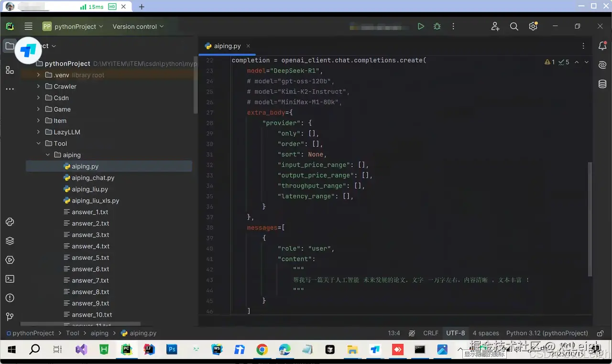The image size is (612, 364).
Task: Expand the Game folder
Action: tap(39, 109)
